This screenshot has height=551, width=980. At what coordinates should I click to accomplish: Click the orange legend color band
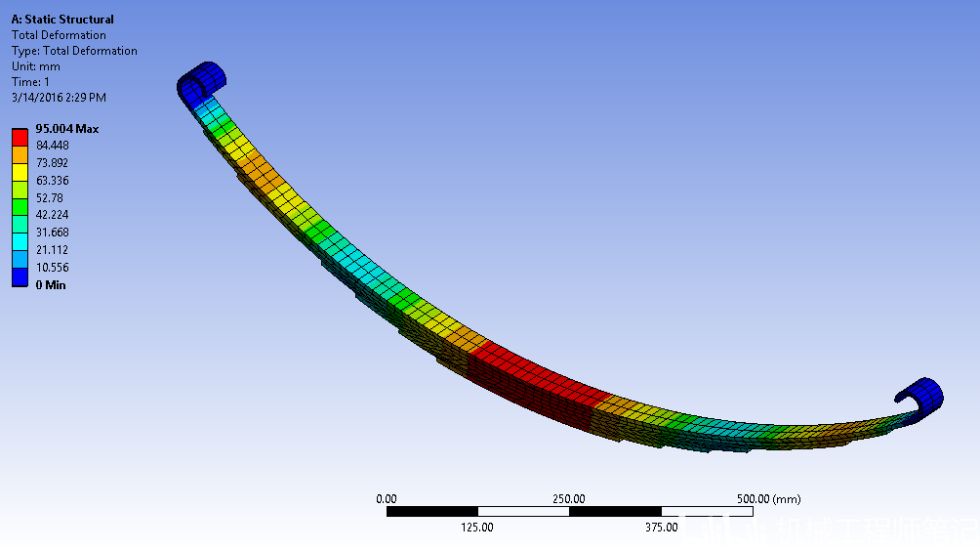20,155
